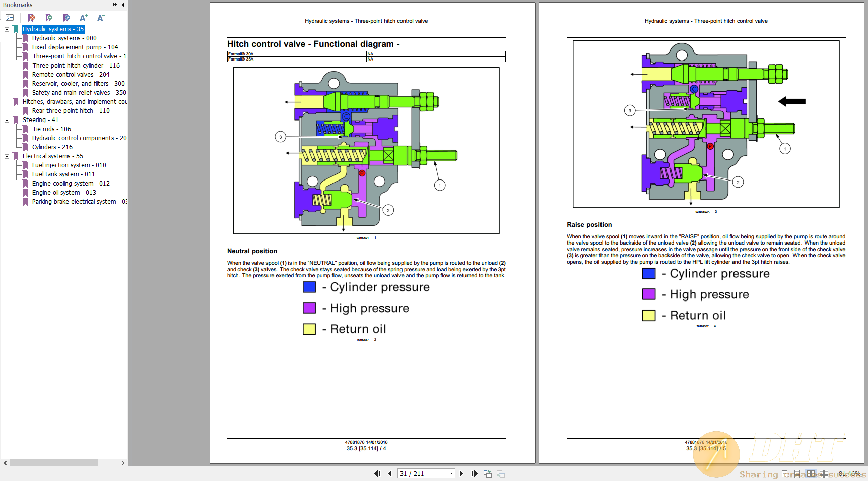
Task: Increase bookmark text size with A+
Action: [83, 17]
